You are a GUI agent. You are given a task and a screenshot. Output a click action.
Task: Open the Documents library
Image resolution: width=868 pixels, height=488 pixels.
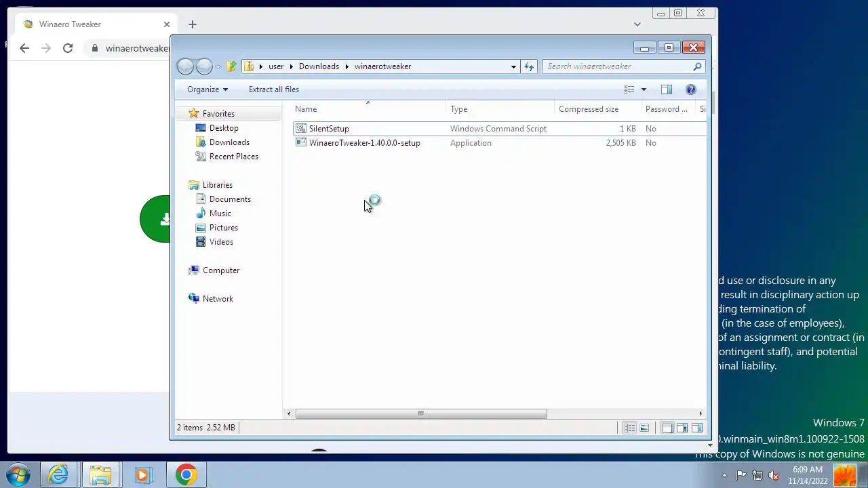click(x=230, y=199)
